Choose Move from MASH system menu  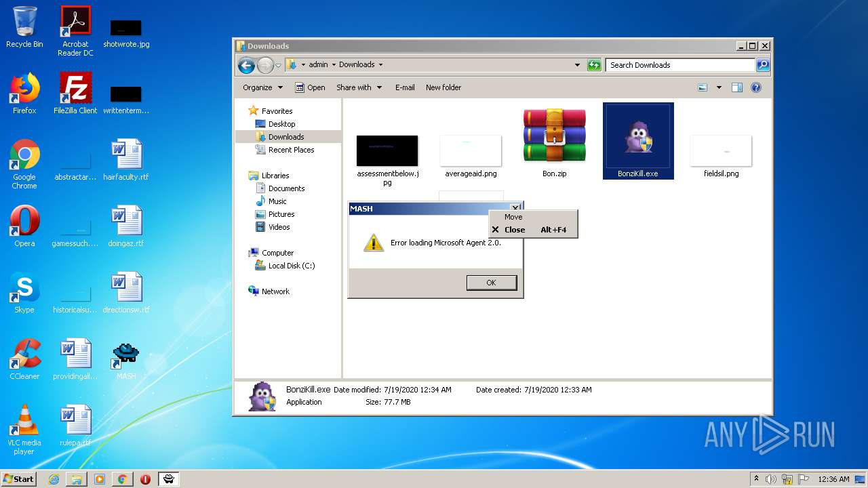click(x=533, y=217)
